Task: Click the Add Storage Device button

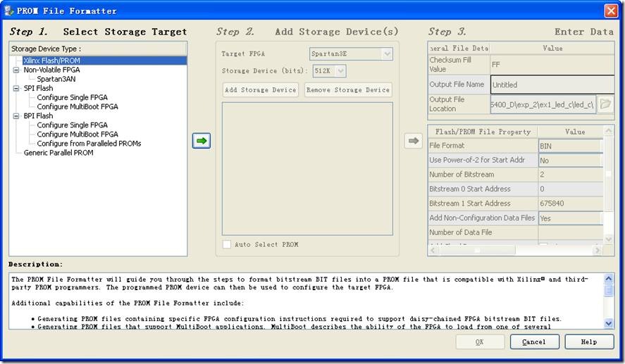Action: [260, 90]
